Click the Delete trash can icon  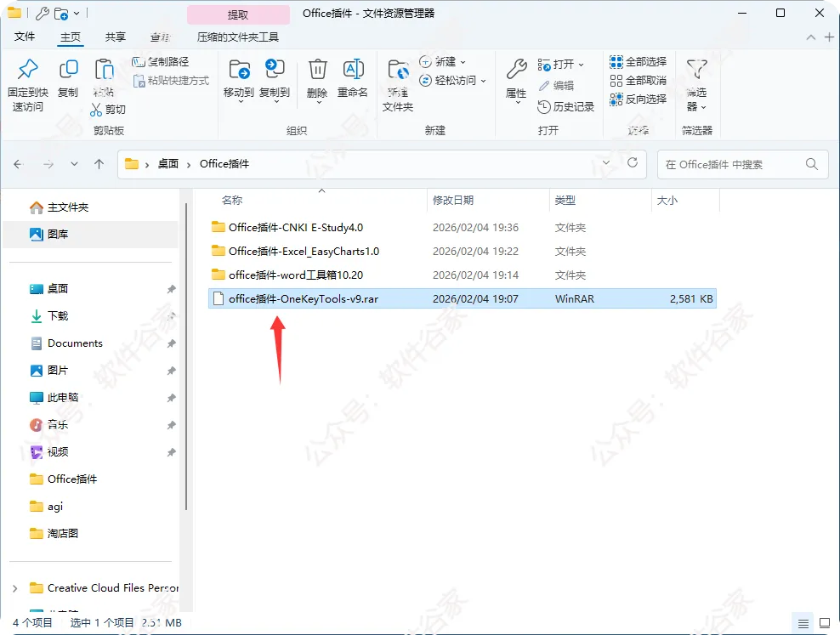coord(317,70)
